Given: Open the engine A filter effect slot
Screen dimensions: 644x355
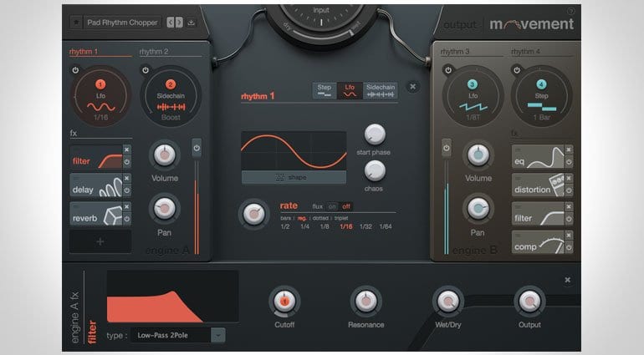Looking at the screenshot, I should click(96, 156).
